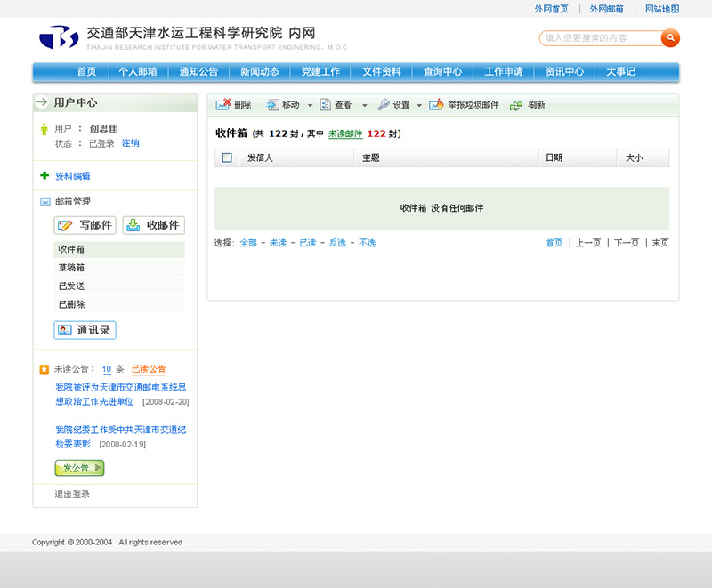Open the 草稿箱 drafts folder
Image resolution: width=712 pixels, height=588 pixels.
coord(72,268)
